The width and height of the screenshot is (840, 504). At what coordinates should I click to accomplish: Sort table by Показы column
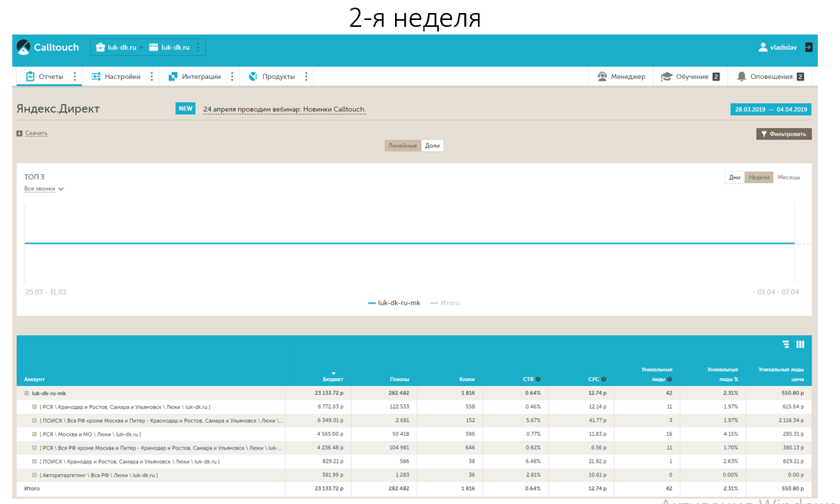click(x=399, y=379)
